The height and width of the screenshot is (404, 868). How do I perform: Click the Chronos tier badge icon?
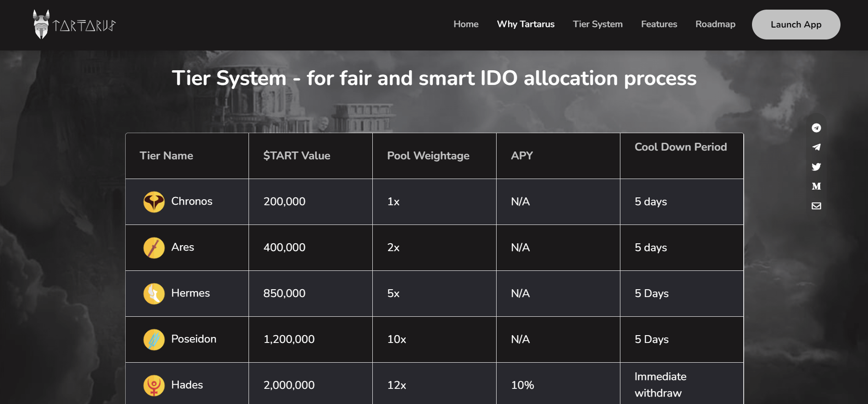[154, 202]
